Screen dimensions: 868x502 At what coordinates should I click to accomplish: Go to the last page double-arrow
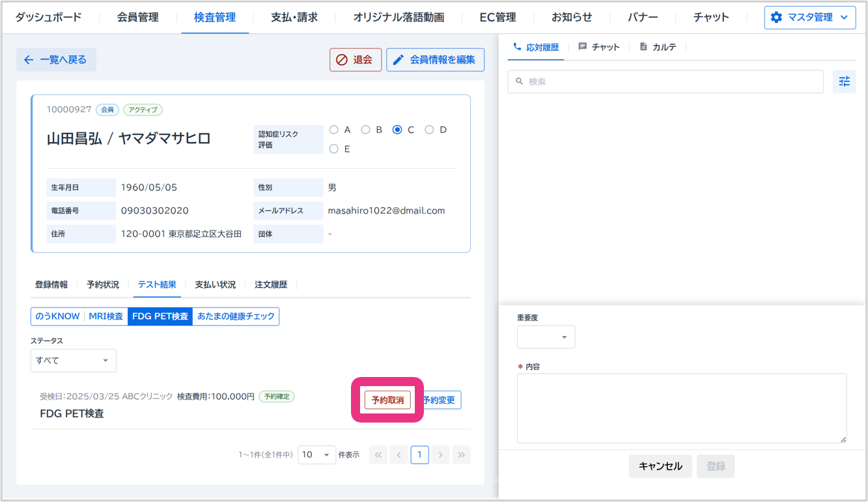461,455
